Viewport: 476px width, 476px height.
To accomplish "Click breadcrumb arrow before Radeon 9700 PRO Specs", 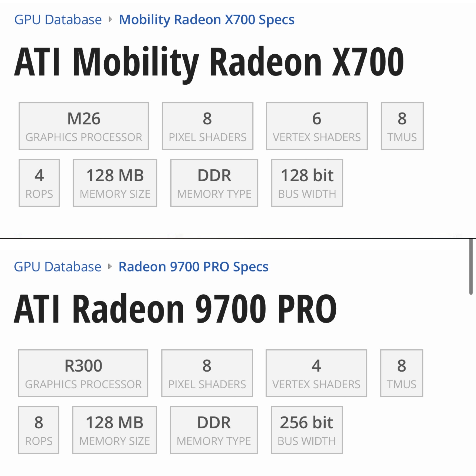I will click(110, 266).
